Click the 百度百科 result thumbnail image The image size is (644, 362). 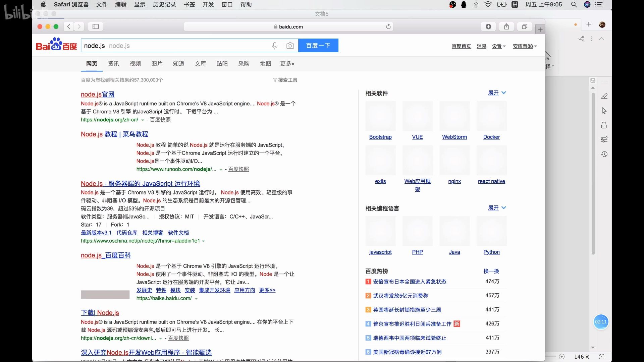105,295
